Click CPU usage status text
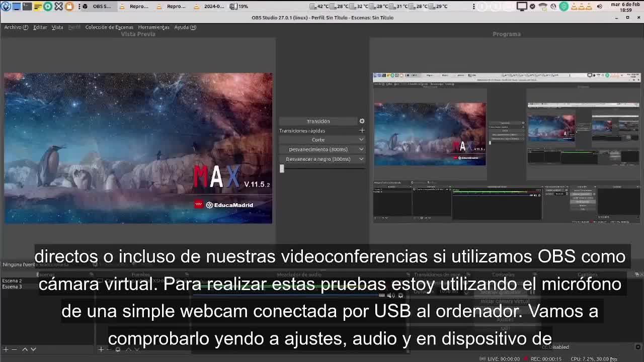The image size is (644, 362). pos(594,359)
